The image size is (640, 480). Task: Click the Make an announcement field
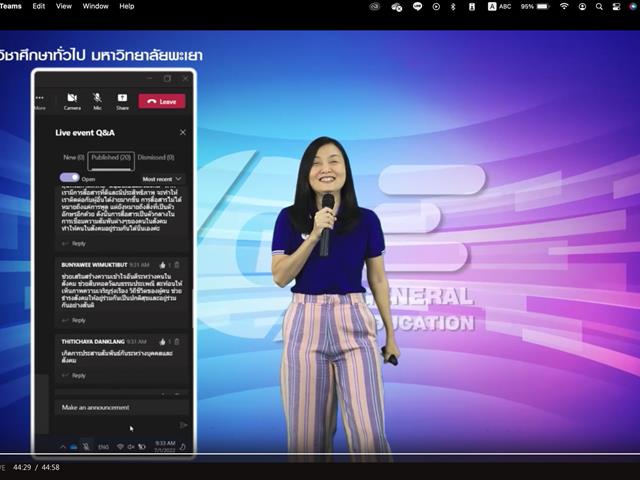[x=122, y=407]
